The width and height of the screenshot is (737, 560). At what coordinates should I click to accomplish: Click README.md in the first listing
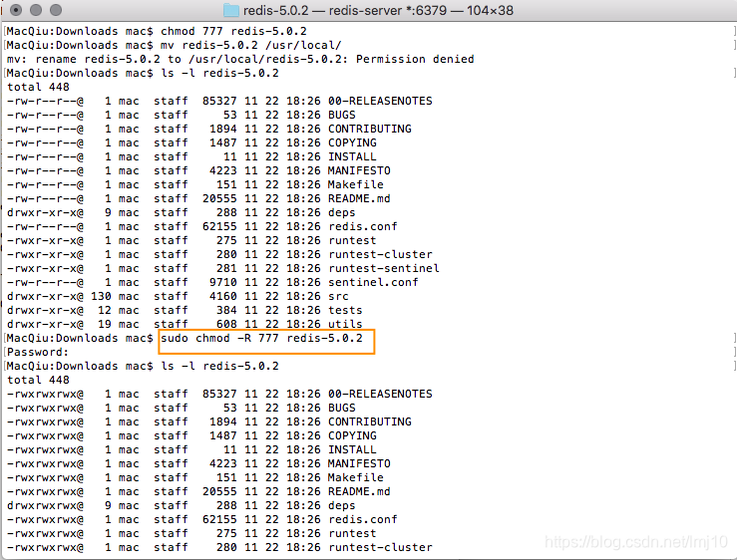359,198
